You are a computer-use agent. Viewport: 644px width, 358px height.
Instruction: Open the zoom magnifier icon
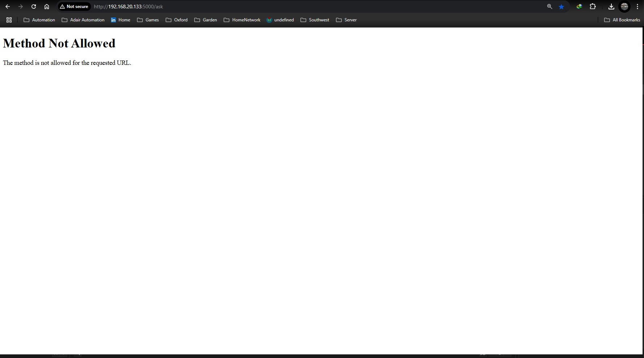pyautogui.click(x=549, y=7)
